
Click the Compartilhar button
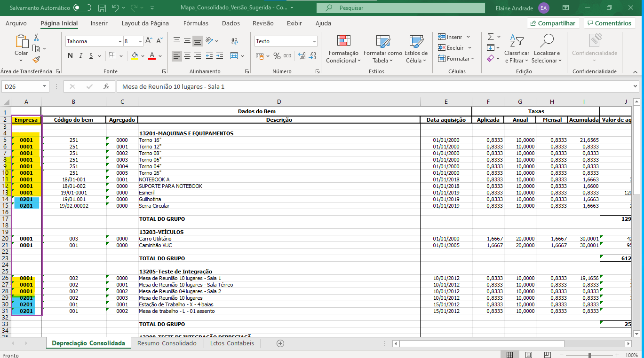(553, 23)
